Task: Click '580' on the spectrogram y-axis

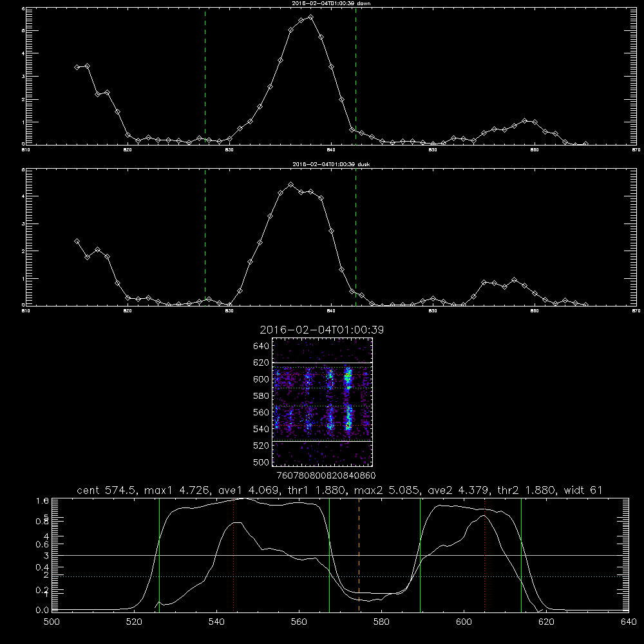Action: point(261,396)
